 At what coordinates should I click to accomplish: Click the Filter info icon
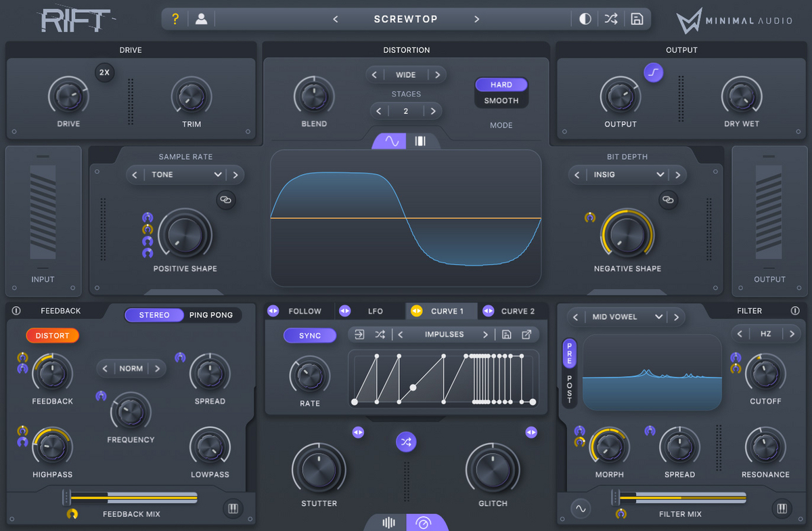[795, 311]
